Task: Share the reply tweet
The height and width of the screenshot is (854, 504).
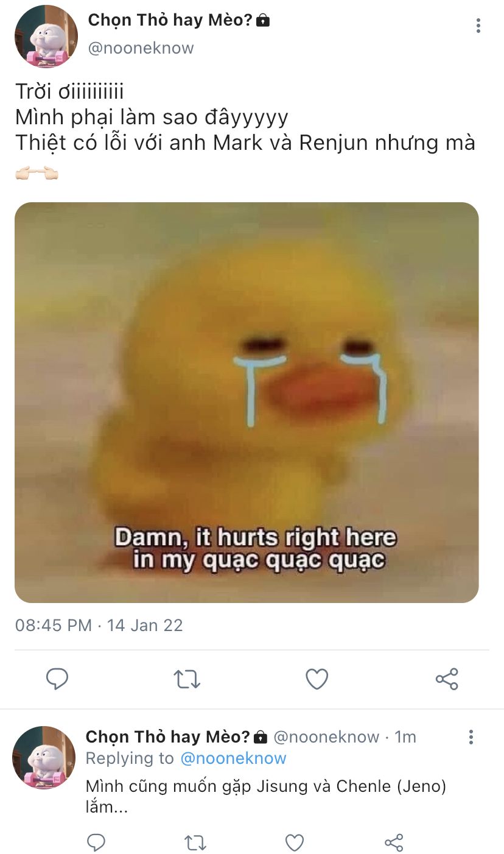Action: point(394,842)
